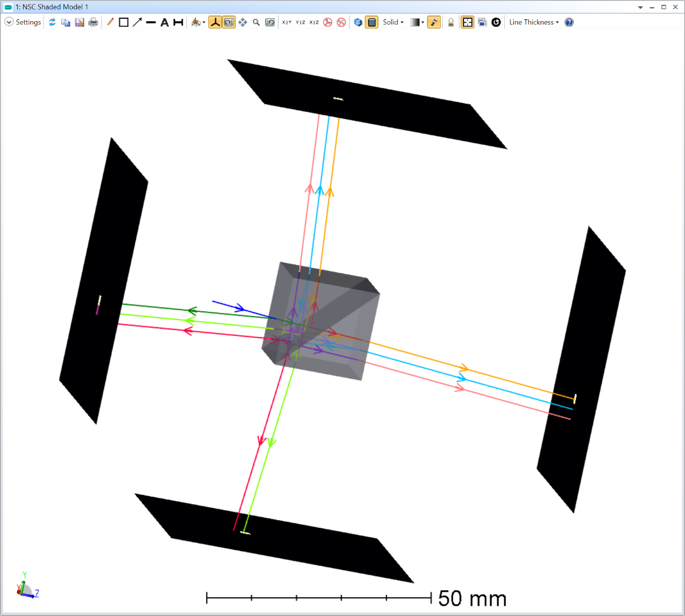Click the black circular reset arrow icon
This screenshot has height=616, width=685.
pyautogui.click(x=496, y=22)
